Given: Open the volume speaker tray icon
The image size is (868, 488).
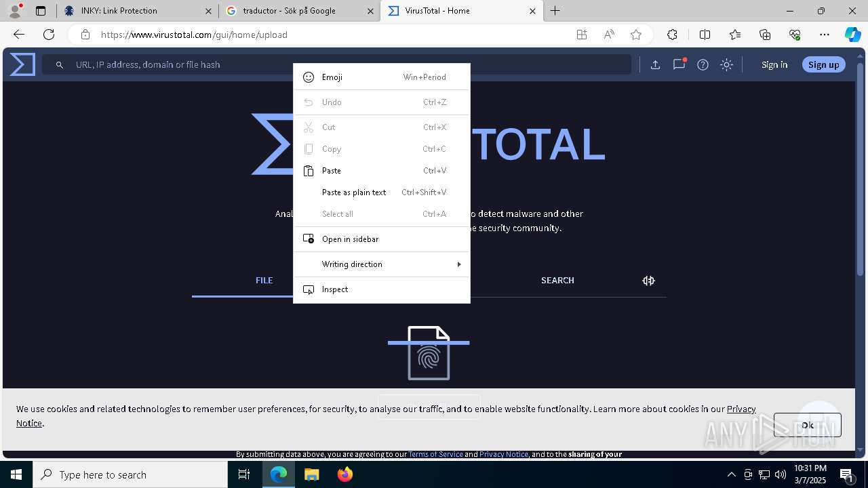Looking at the screenshot, I should pos(781,474).
